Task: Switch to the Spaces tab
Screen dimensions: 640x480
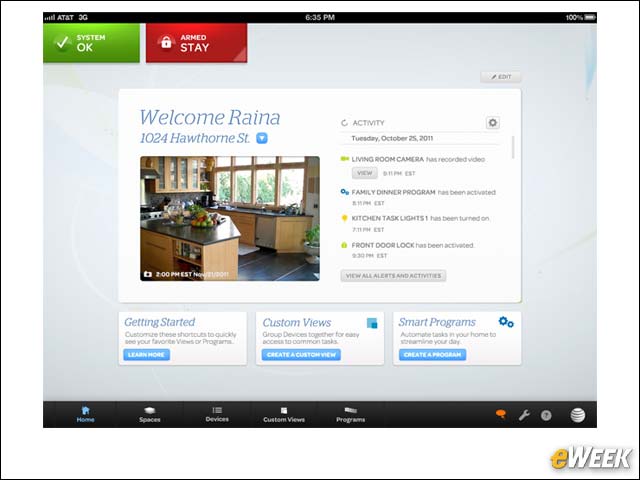Action: tap(149, 414)
